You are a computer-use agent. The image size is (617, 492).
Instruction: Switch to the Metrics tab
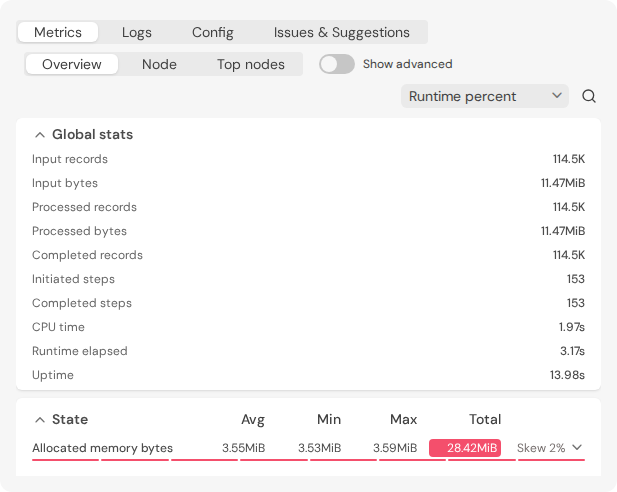coord(58,32)
